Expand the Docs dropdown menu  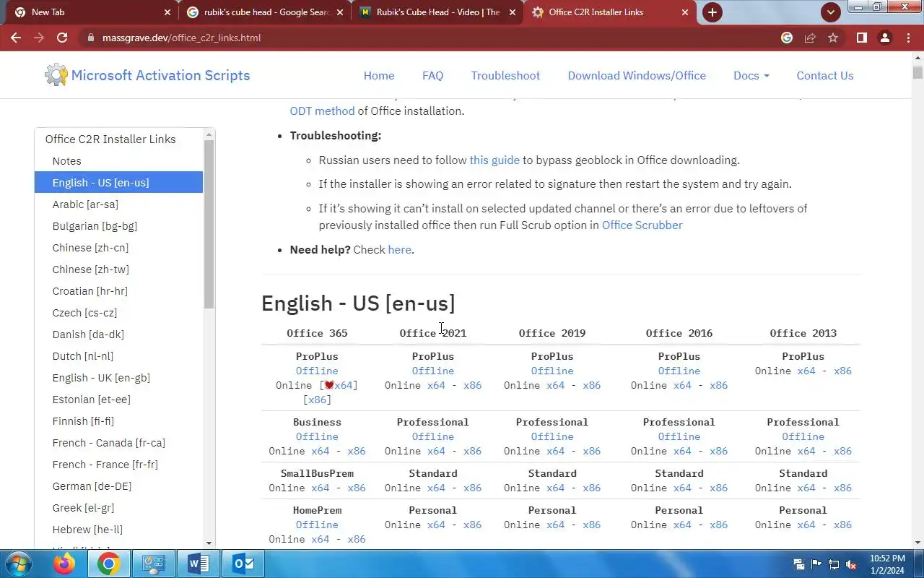pos(751,75)
